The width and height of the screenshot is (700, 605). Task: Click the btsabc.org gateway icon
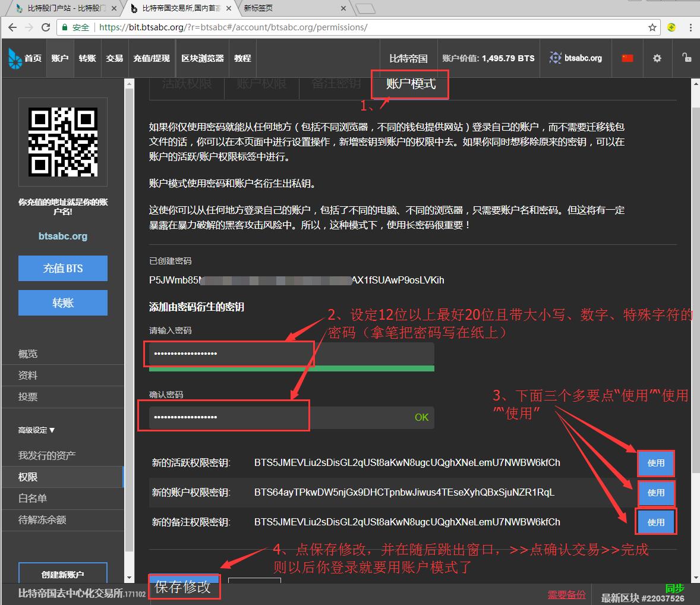click(x=555, y=58)
